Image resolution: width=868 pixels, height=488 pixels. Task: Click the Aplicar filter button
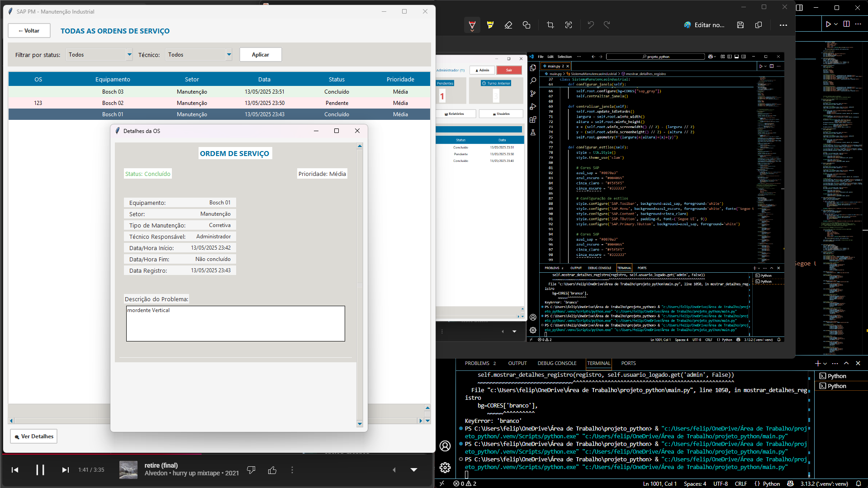pos(261,54)
